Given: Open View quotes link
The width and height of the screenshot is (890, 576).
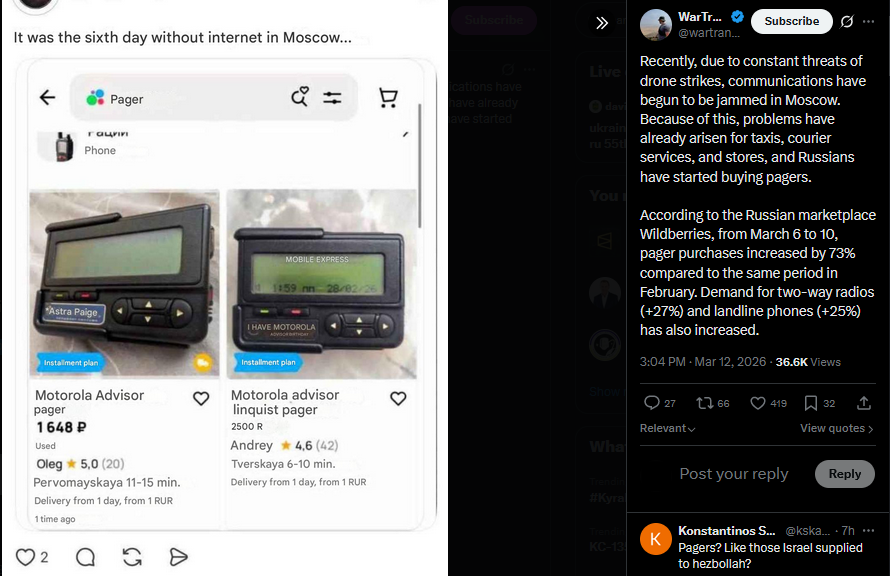Looking at the screenshot, I should pyautogui.click(x=837, y=428).
